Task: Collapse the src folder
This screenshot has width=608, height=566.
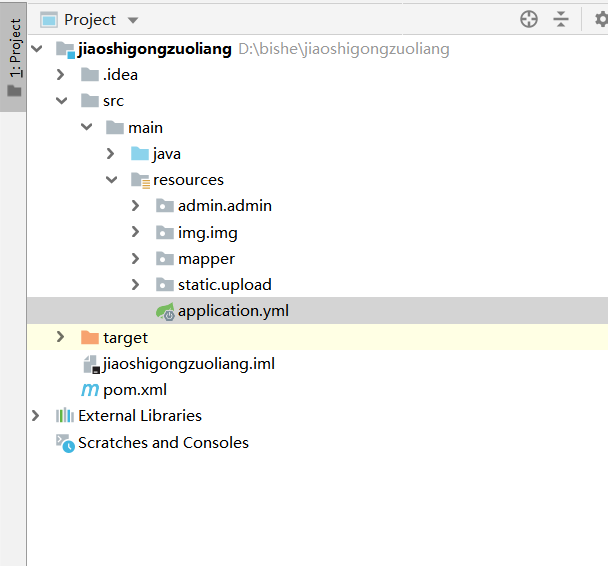Action: [x=62, y=101]
